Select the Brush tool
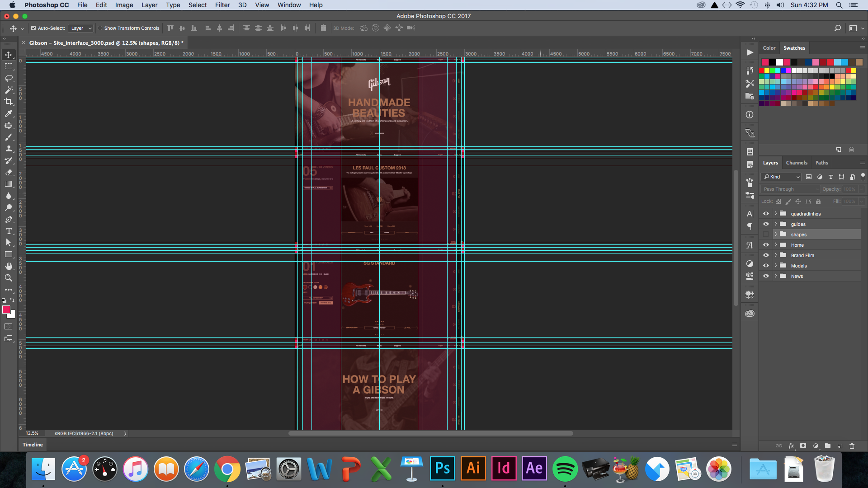The height and width of the screenshot is (488, 868). (9, 137)
